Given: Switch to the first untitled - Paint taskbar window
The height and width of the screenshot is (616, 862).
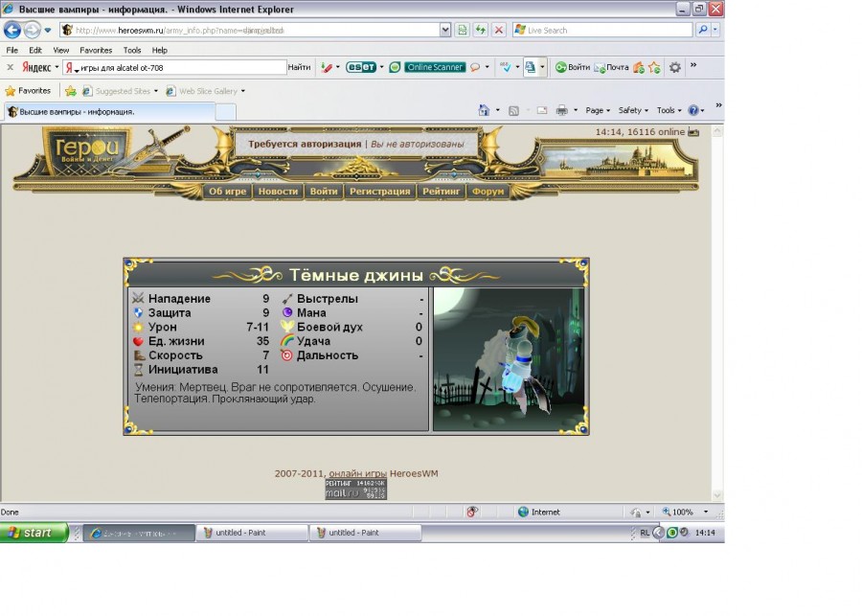Looking at the screenshot, I should point(252,533).
